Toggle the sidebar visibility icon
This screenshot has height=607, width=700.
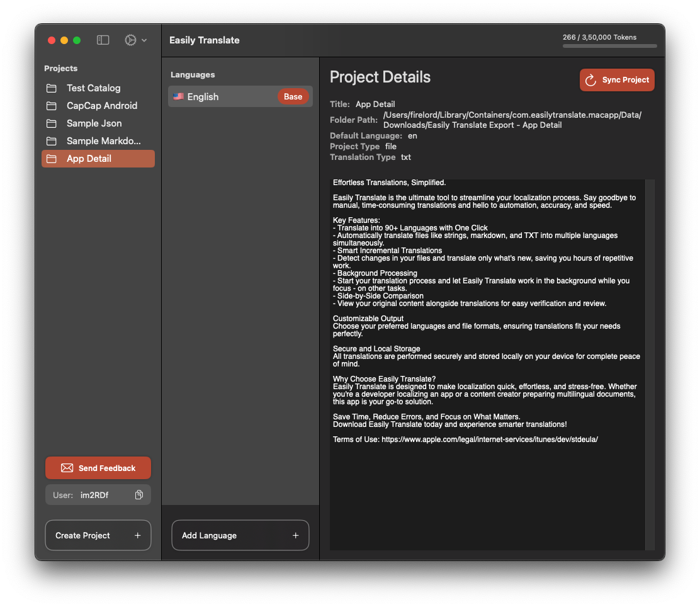point(103,40)
